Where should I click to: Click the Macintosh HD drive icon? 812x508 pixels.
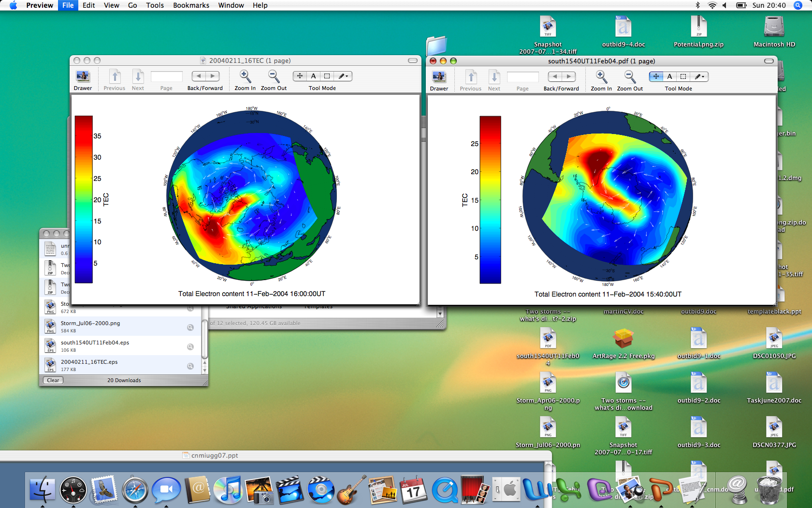(774, 27)
